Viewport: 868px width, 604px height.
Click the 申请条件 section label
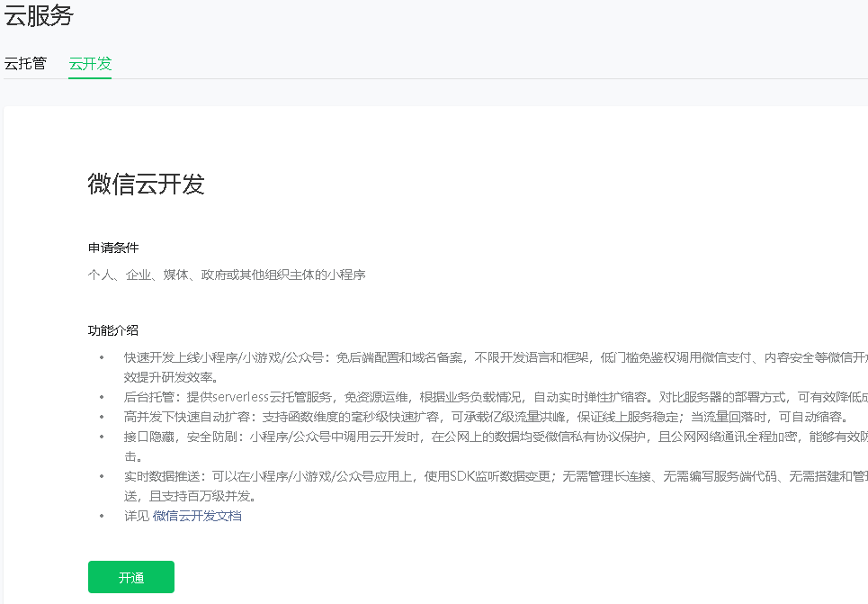113,248
